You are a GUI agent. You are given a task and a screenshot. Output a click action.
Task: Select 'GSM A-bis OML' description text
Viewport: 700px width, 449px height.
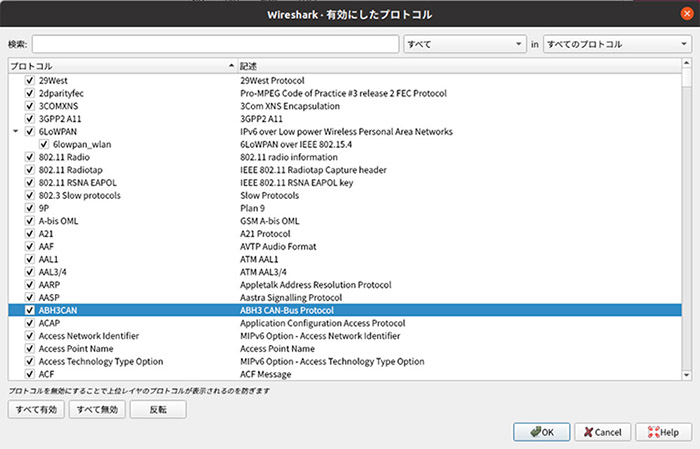click(x=270, y=221)
